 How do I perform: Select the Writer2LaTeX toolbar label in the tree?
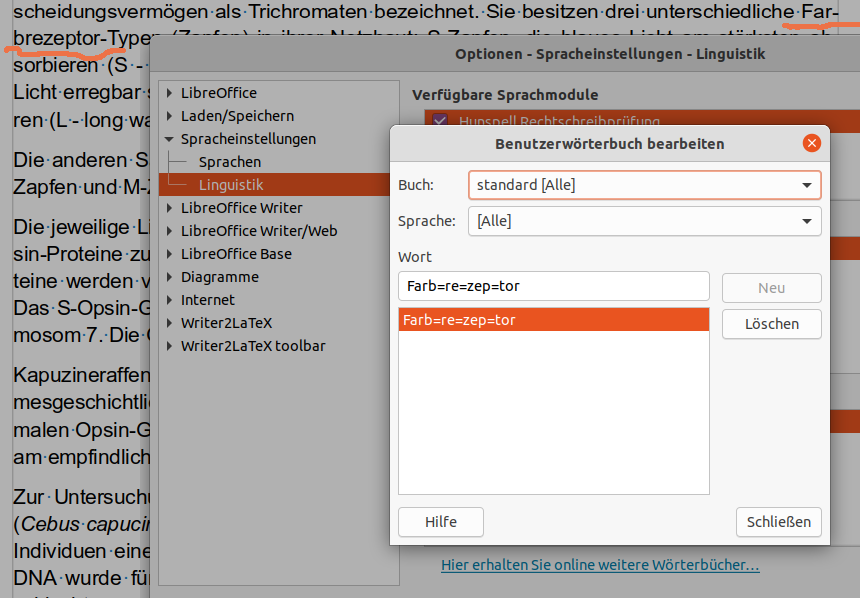pos(253,346)
